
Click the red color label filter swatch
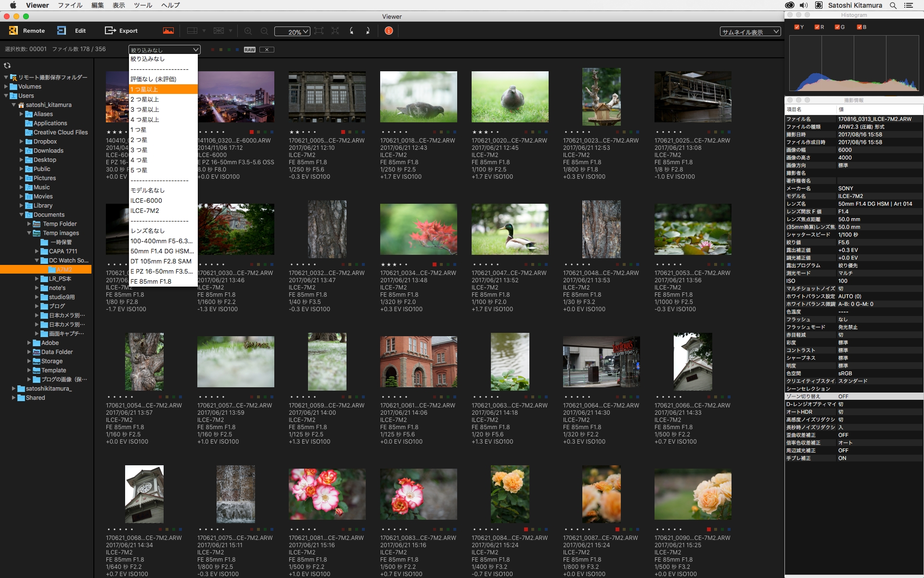(x=213, y=50)
